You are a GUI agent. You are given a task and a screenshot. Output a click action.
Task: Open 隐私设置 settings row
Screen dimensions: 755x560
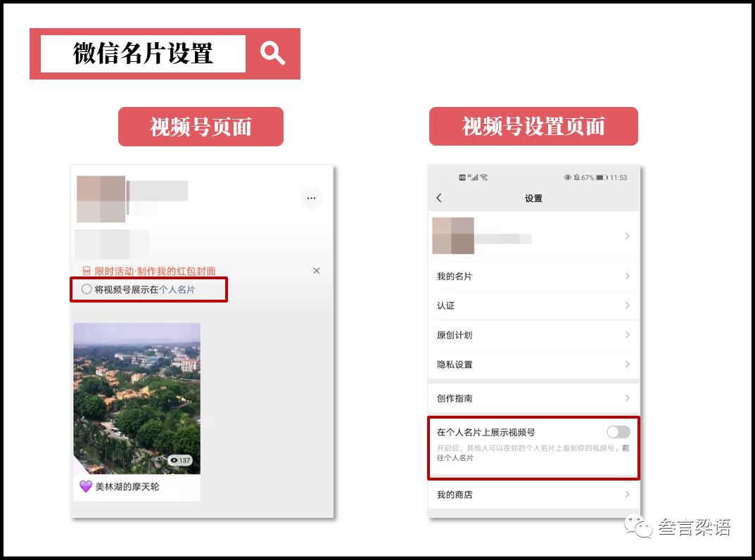point(533,364)
